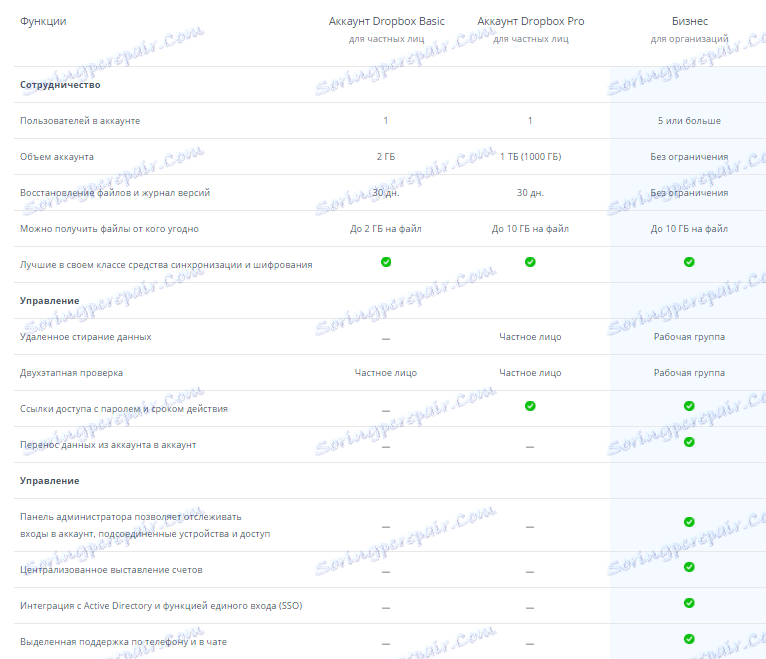Click Basic checkmark for sync and encryption row
The image size is (766, 659).
coord(386,262)
